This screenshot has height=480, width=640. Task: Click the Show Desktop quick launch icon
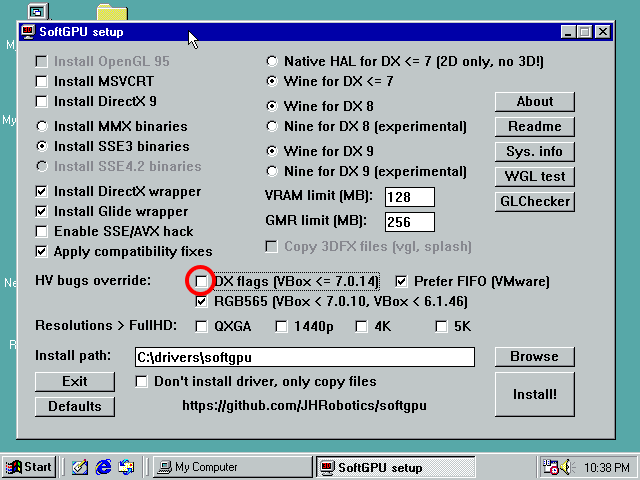click(x=80, y=467)
